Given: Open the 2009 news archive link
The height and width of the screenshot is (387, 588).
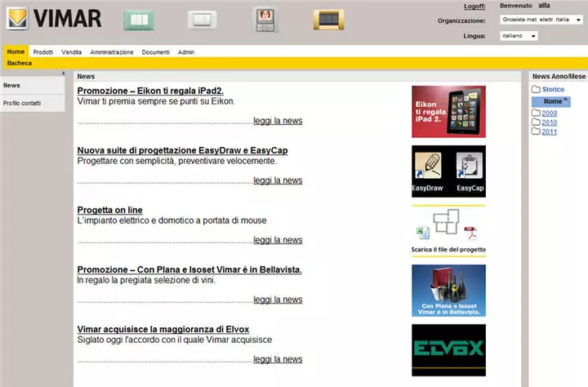Looking at the screenshot, I should pos(549,113).
